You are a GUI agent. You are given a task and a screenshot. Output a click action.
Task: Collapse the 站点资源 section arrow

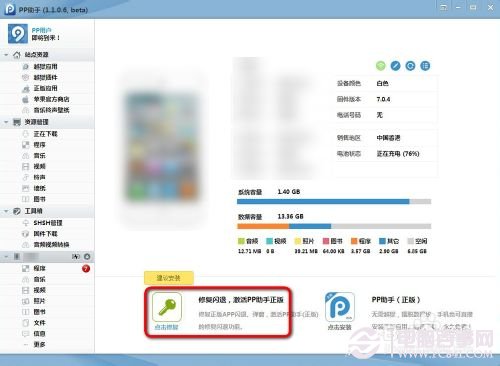[x=6, y=55]
